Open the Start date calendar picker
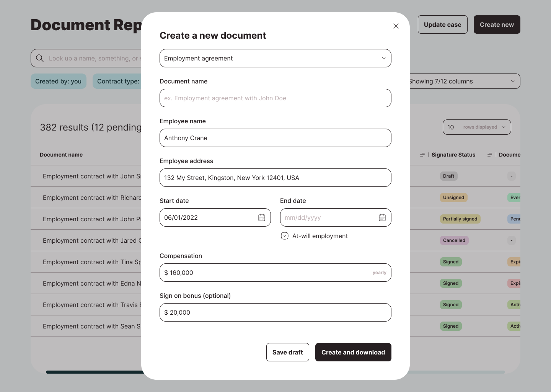This screenshot has width=551, height=392. (x=262, y=217)
